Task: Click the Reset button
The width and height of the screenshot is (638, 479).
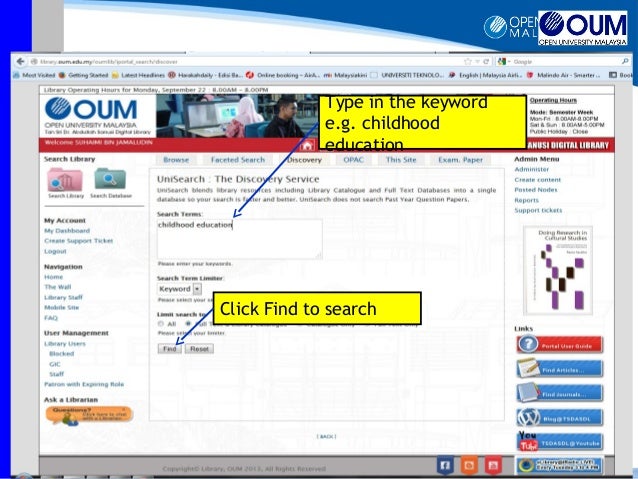Action: point(199,349)
